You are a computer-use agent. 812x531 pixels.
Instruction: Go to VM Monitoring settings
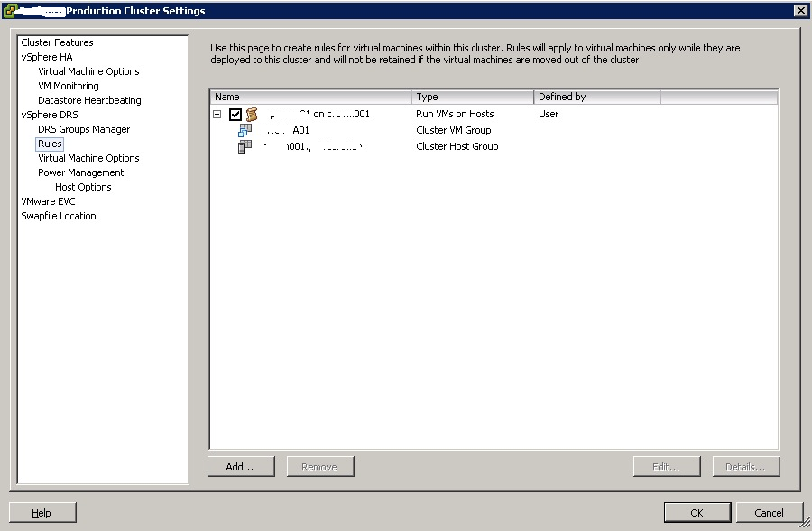pos(69,86)
